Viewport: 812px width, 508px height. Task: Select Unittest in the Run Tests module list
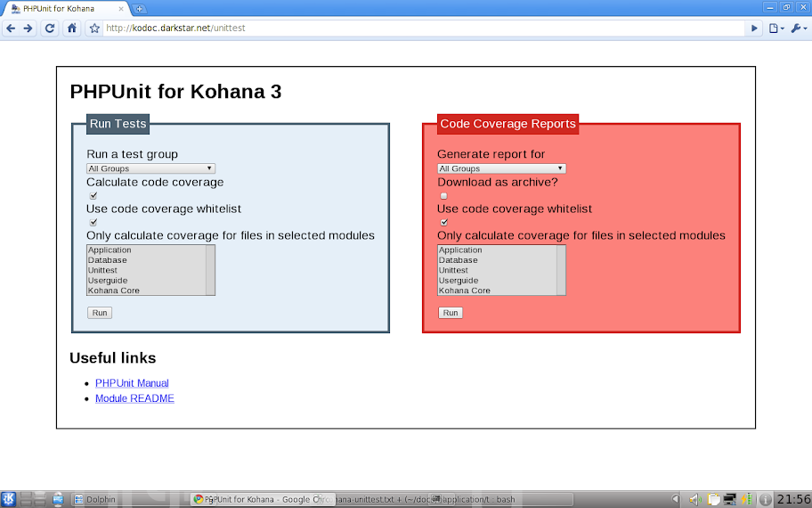(x=146, y=270)
